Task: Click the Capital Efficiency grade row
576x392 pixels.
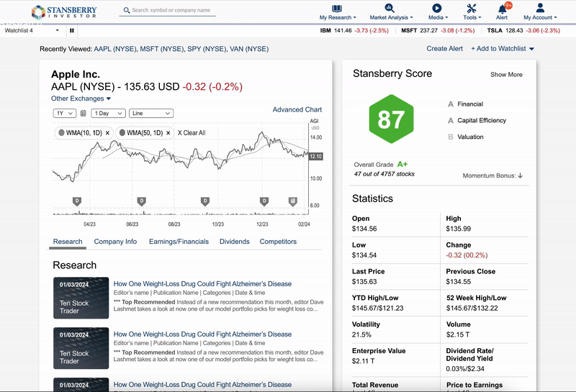Action: 477,120
